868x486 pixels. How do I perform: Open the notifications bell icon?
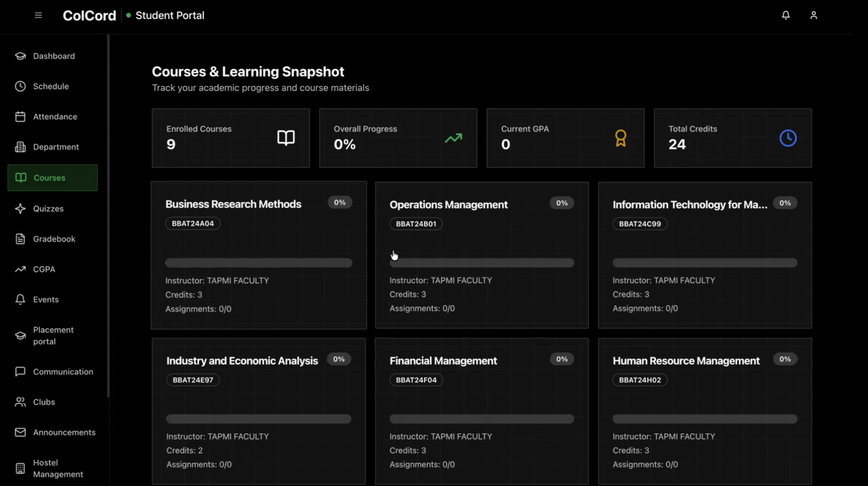coord(786,15)
